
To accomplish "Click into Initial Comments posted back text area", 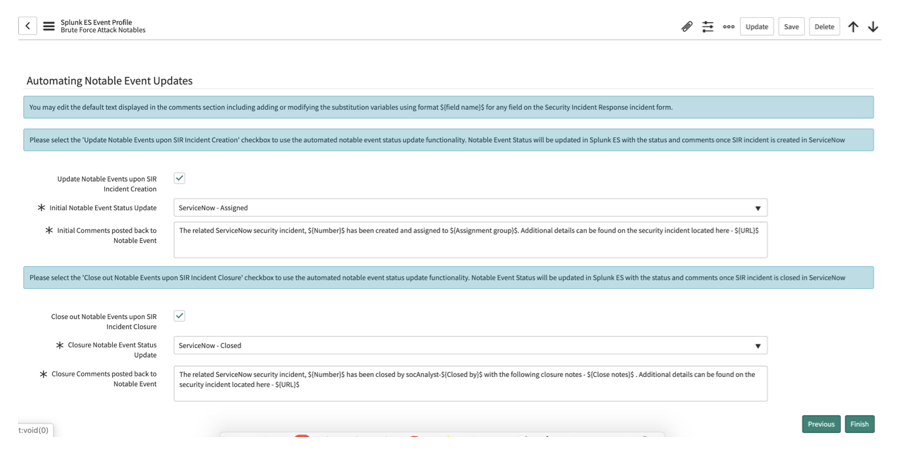I will pyautogui.click(x=470, y=239).
